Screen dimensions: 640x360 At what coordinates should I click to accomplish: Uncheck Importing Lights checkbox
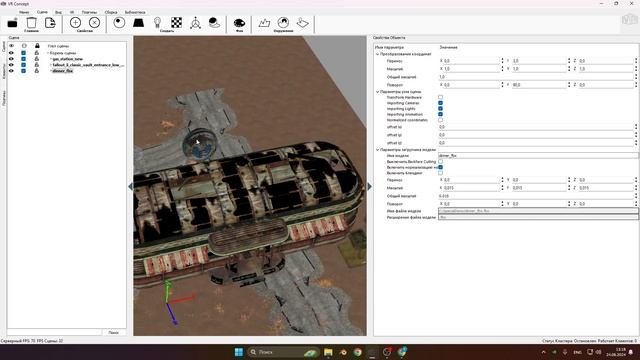tap(440, 109)
